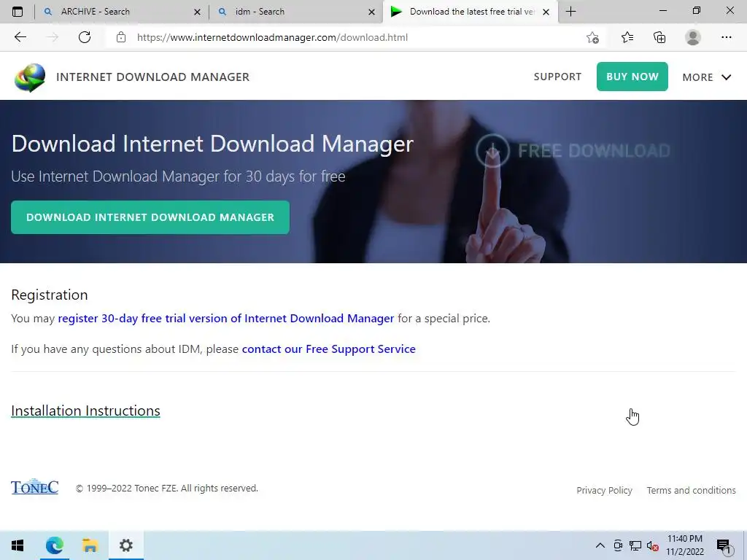The image size is (747, 560).
Task: Expand the MORE dropdown menu
Action: tap(706, 77)
